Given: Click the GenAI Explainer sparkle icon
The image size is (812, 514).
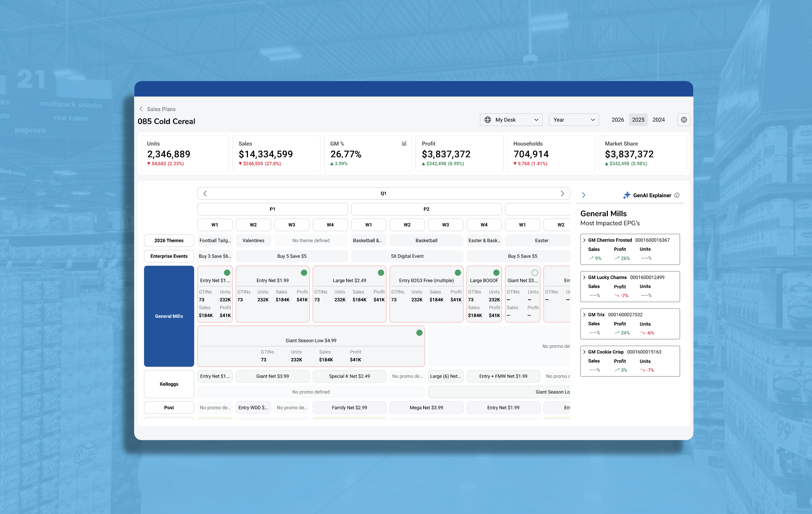Looking at the screenshot, I should point(627,195).
